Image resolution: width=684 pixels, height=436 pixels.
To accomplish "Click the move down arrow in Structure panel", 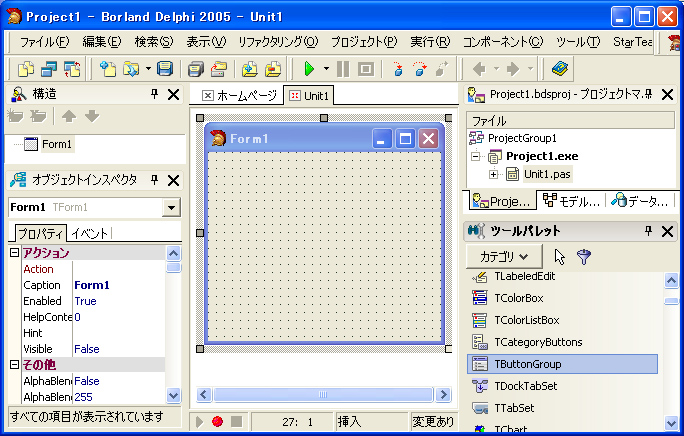I will click(92, 116).
